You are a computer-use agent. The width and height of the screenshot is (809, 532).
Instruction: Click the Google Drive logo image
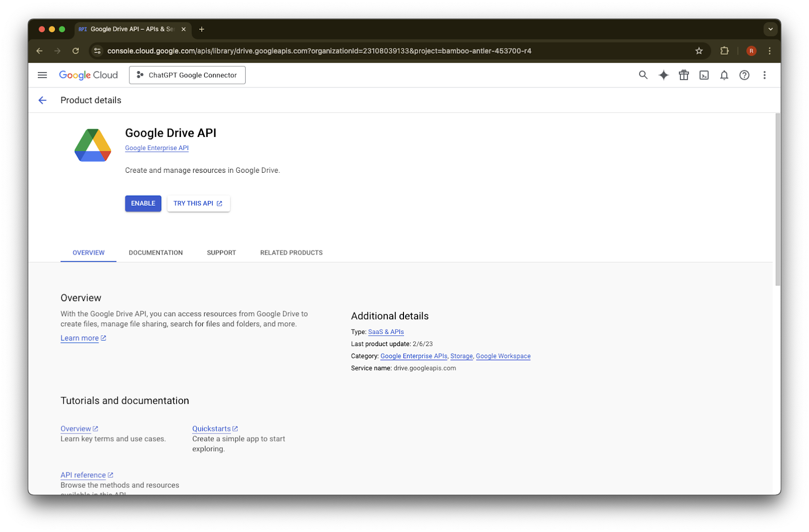(93, 145)
